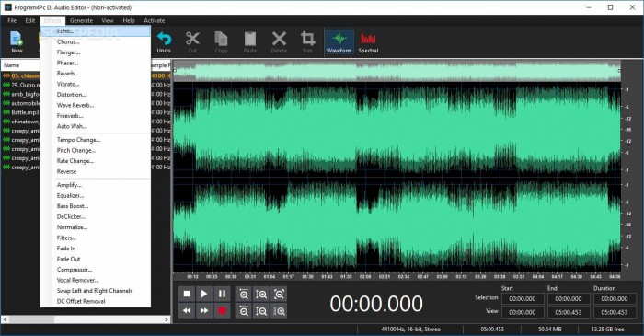Open the Generate menu
The height and width of the screenshot is (336, 644).
coord(81,20)
